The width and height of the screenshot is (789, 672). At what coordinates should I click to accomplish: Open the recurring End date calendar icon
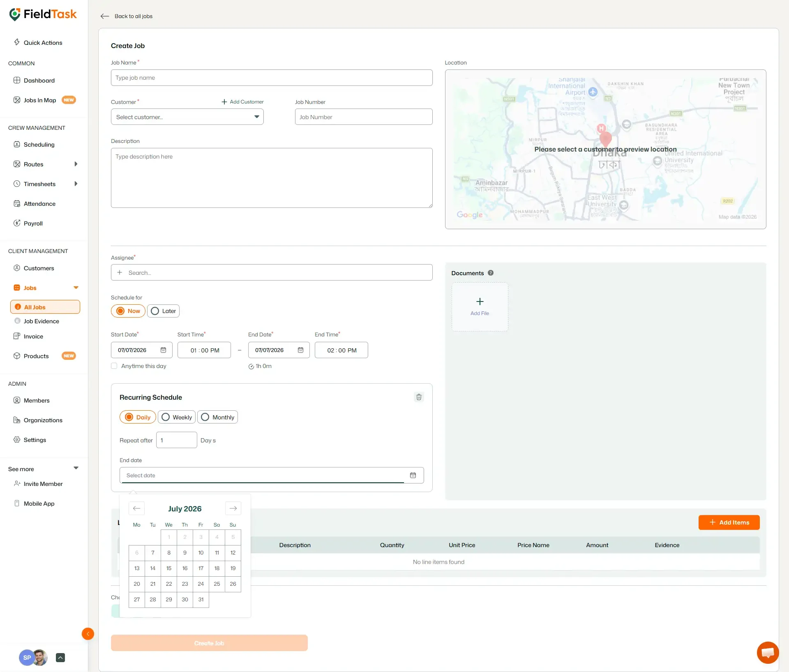coord(413,475)
